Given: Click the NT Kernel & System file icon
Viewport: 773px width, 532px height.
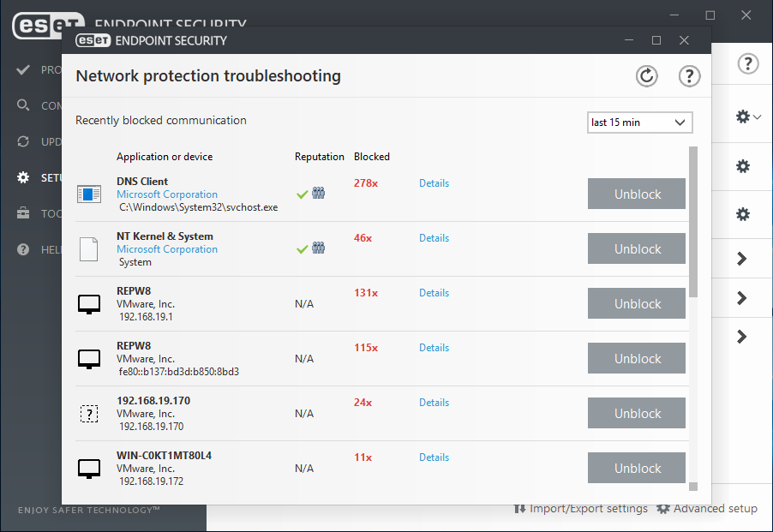Looking at the screenshot, I should coord(89,249).
